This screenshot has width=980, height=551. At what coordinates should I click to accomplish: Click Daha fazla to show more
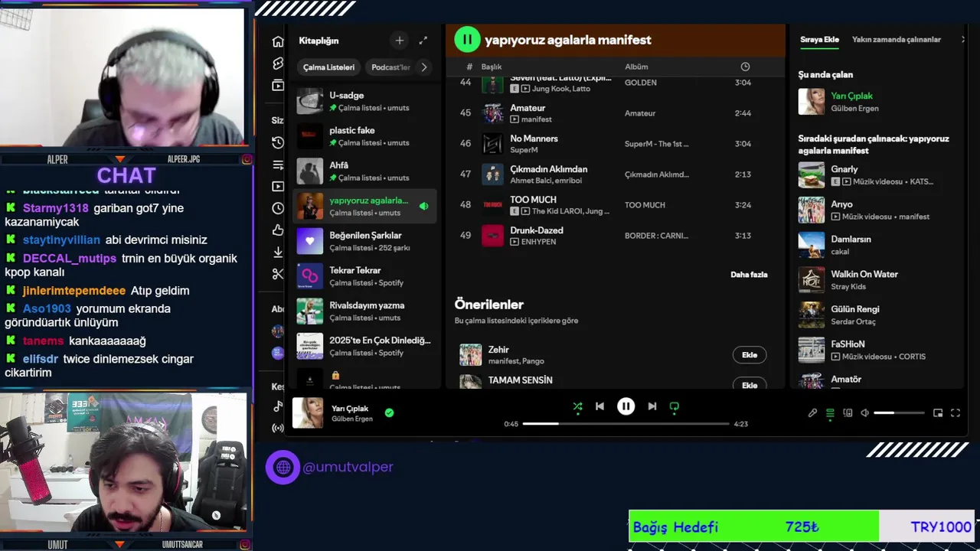pyautogui.click(x=749, y=274)
